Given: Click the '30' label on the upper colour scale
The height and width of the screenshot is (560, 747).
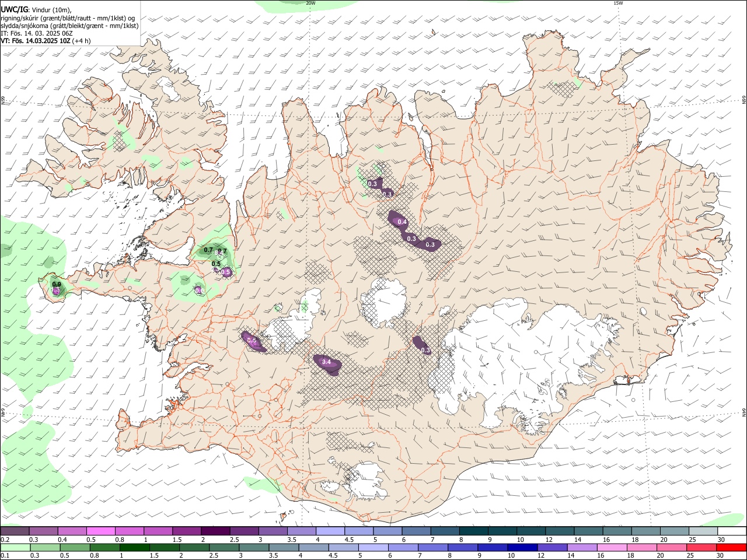Looking at the screenshot, I should pyautogui.click(x=721, y=540).
